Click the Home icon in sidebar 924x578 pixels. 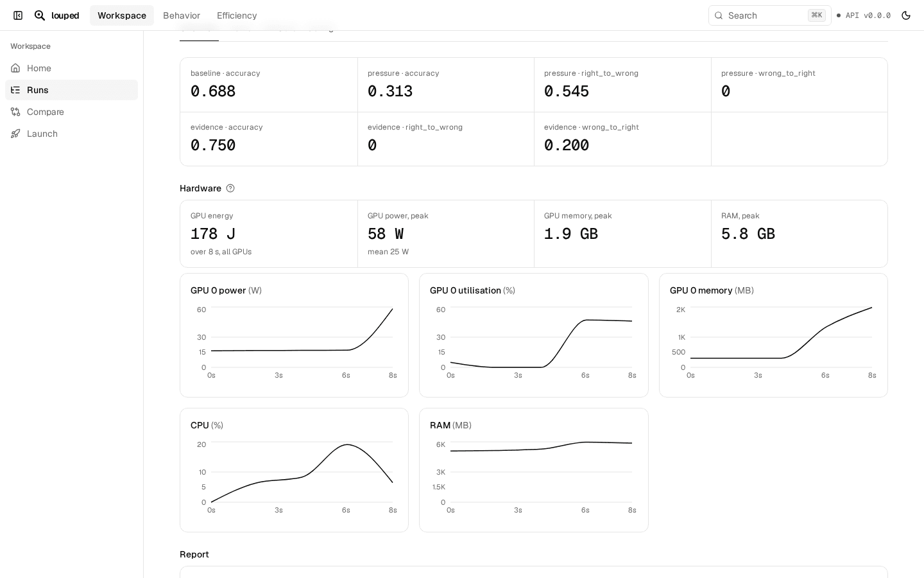[x=15, y=68]
